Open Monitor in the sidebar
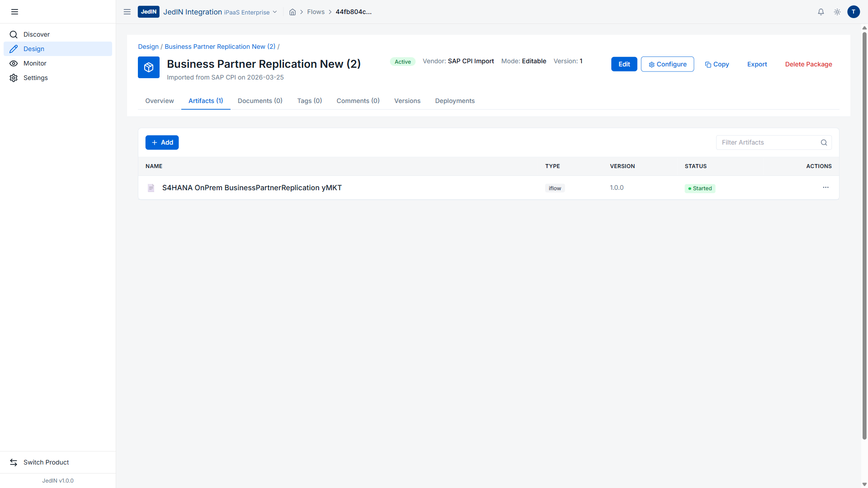Screen dimensions: 868x488 [35, 63]
